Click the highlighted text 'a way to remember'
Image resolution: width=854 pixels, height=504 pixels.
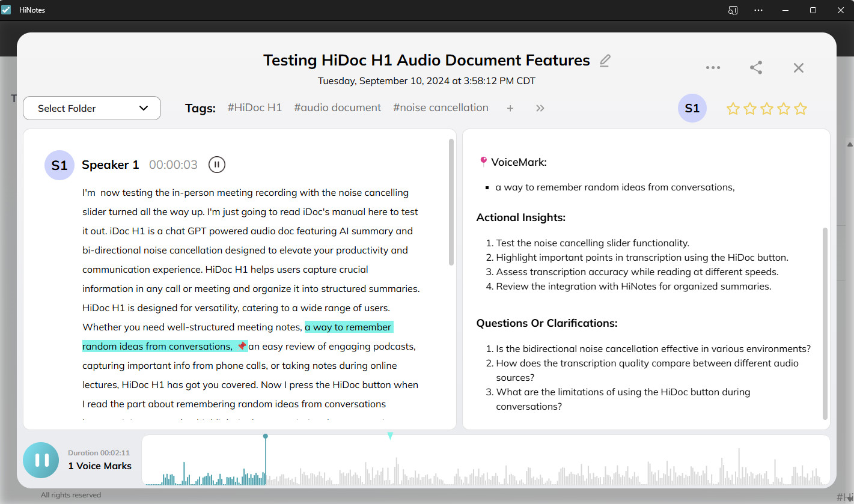pyautogui.click(x=349, y=327)
